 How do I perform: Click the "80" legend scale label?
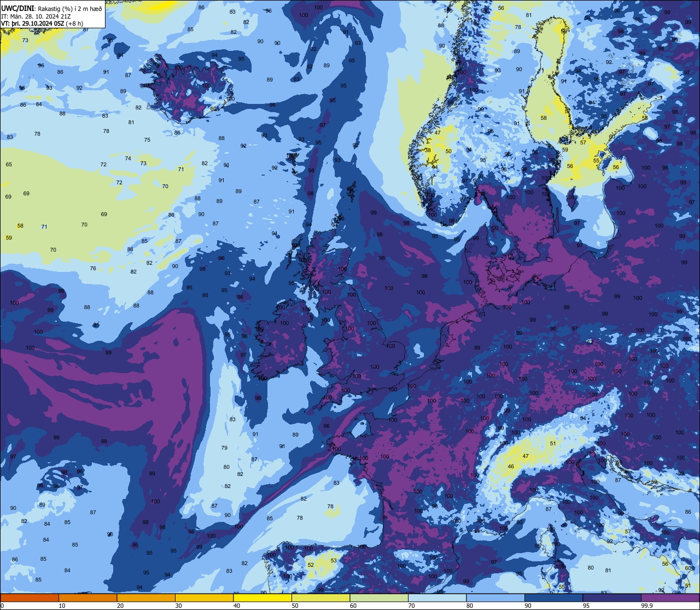coord(470,606)
